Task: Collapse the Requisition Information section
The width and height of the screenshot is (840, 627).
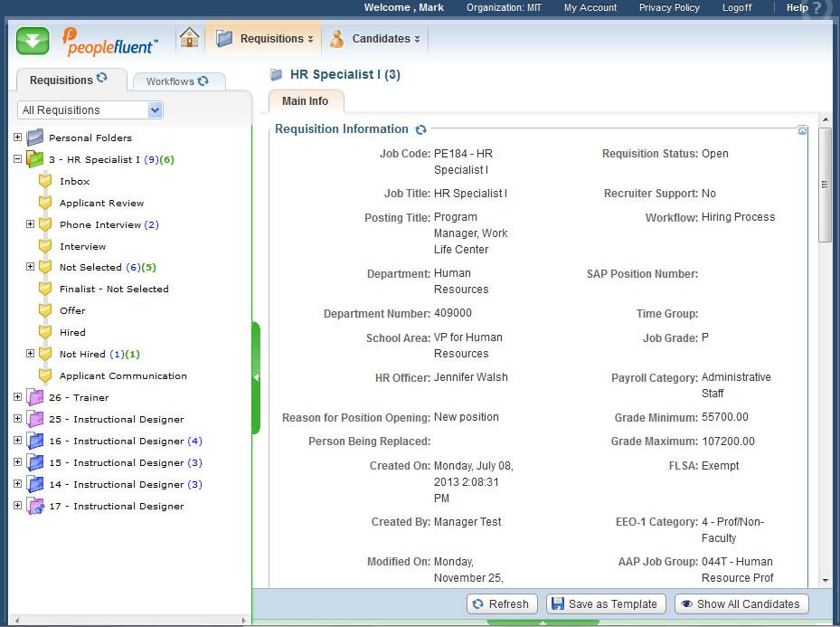Action: pyautogui.click(x=802, y=130)
